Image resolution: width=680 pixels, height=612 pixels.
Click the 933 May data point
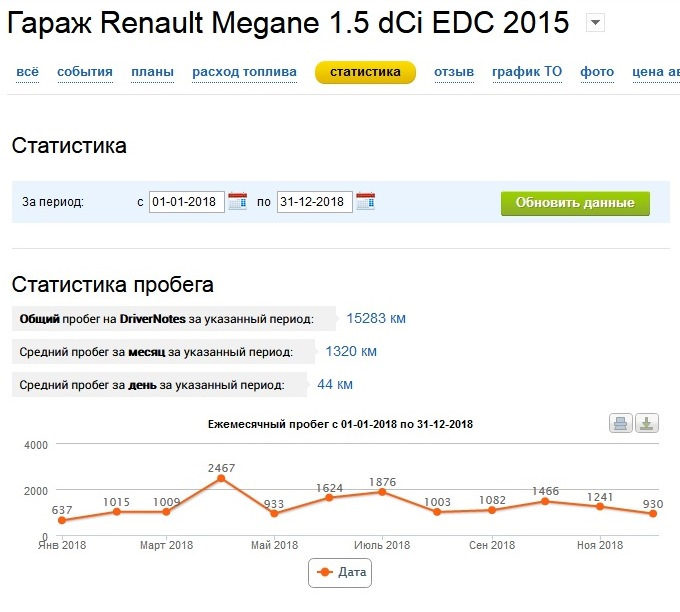tap(274, 513)
